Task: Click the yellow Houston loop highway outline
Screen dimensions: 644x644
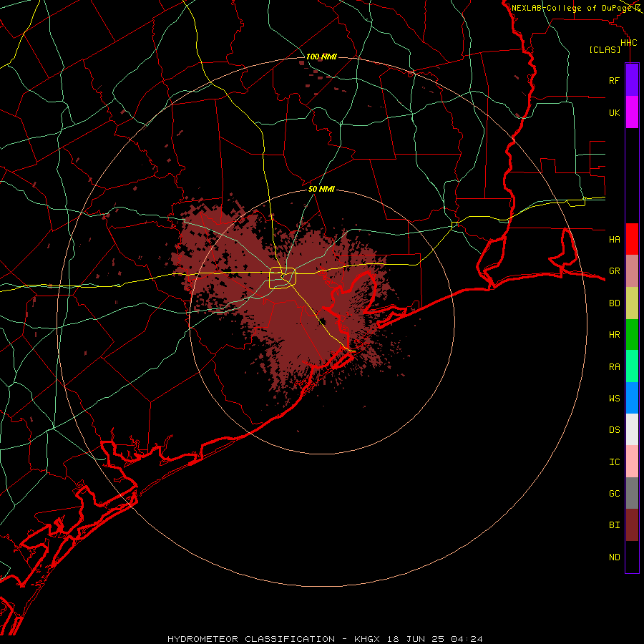Action: (283, 278)
